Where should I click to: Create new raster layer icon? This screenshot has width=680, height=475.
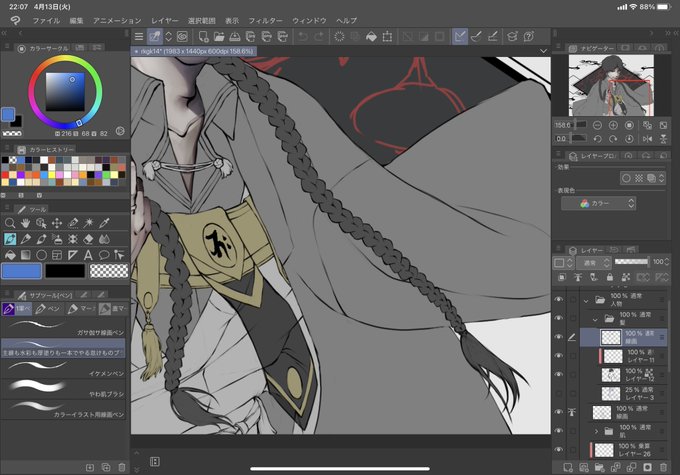coord(568,467)
